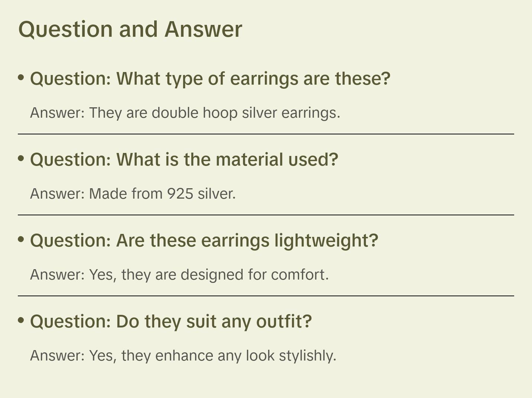Expand the "What type of earrings" question
Viewport: 532px width, 398px height.
pos(210,79)
